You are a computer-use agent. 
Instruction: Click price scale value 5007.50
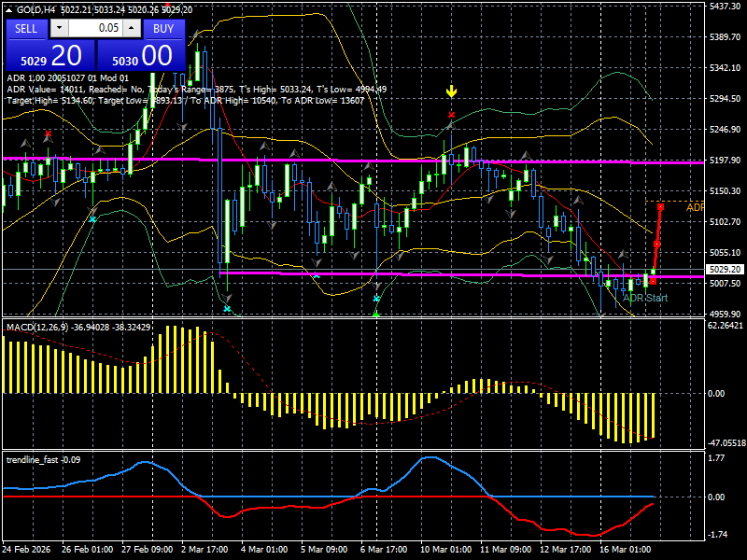coord(725,284)
